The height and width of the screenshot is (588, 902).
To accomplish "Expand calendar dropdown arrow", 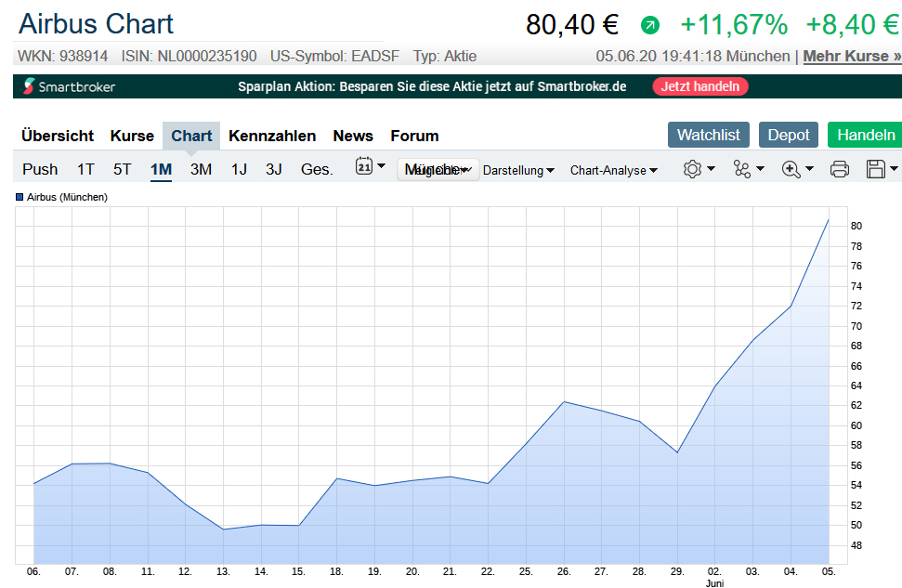I will pyautogui.click(x=381, y=166).
